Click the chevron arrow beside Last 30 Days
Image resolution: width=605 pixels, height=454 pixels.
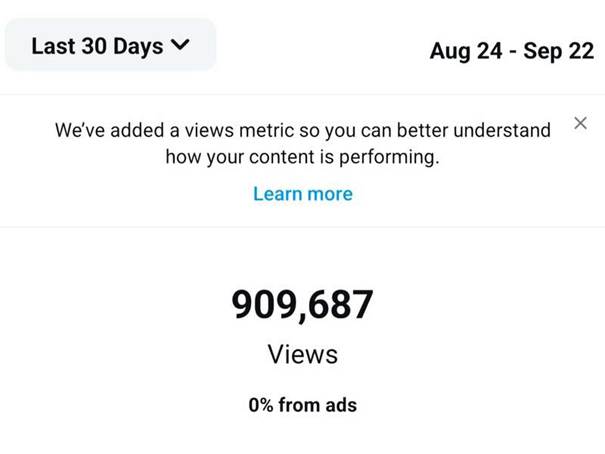pyautogui.click(x=180, y=46)
